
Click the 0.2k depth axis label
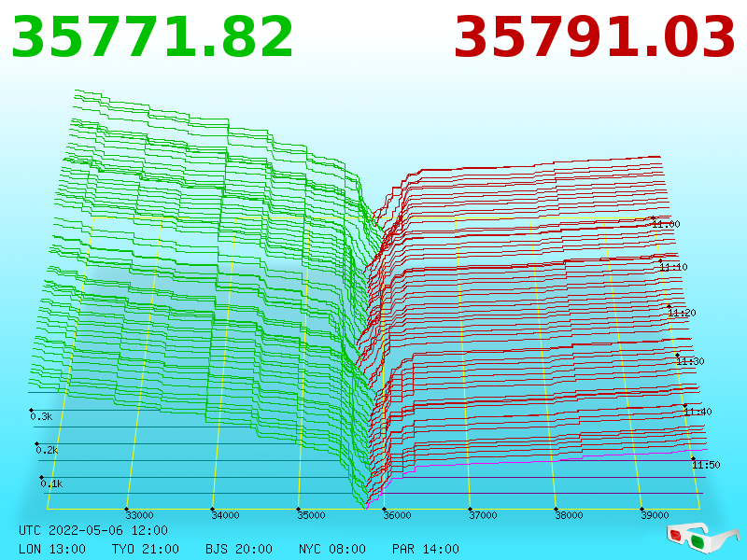click(47, 450)
